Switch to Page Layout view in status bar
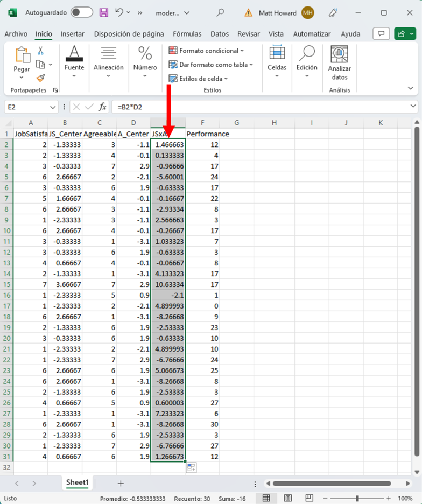Image resolution: width=422 pixels, height=504 pixels. click(x=288, y=498)
